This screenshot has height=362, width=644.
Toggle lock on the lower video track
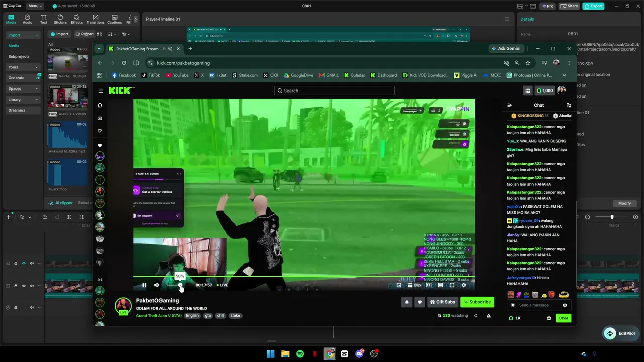click(16, 286)
